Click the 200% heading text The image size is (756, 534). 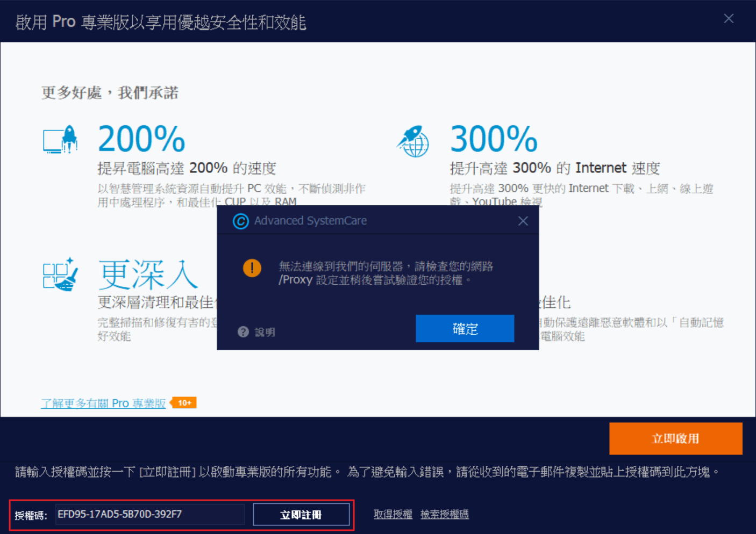pyautogui.click(x=141, y=139)
